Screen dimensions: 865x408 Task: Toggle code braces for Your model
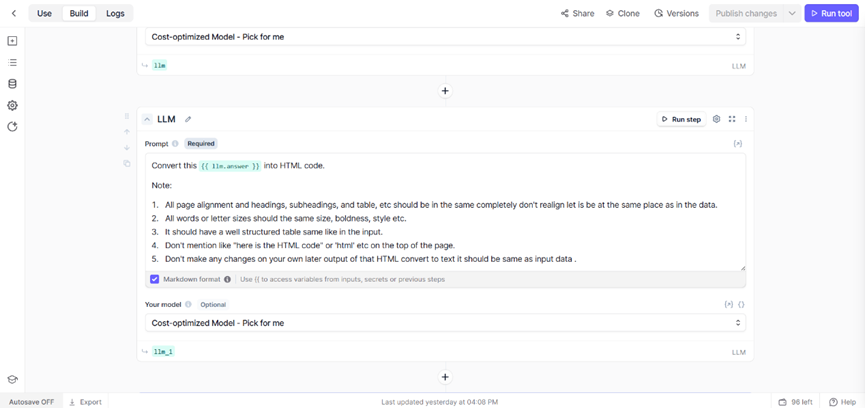[x=742, y=304]
